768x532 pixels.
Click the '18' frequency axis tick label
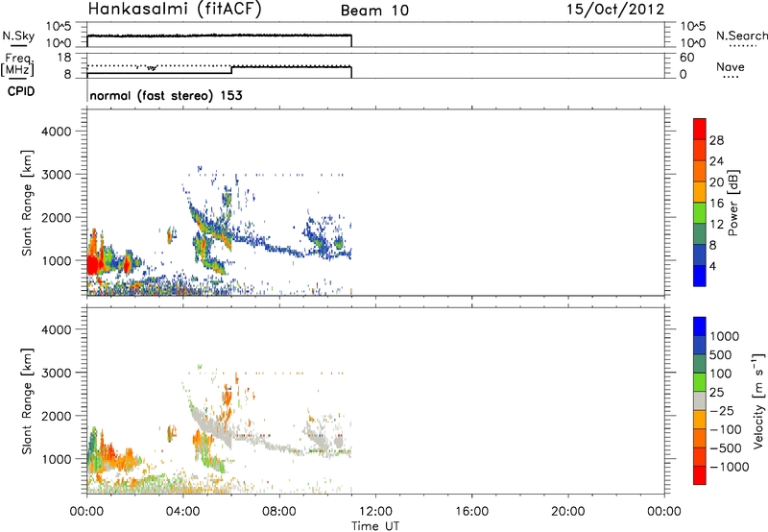point(64,58)
